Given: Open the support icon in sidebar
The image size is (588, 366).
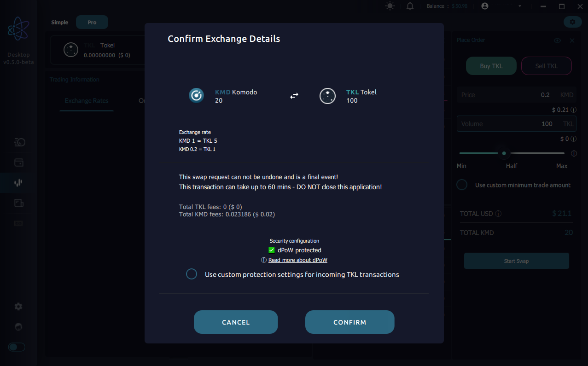Looking at the screenshot, I should [x=18, y=327].
